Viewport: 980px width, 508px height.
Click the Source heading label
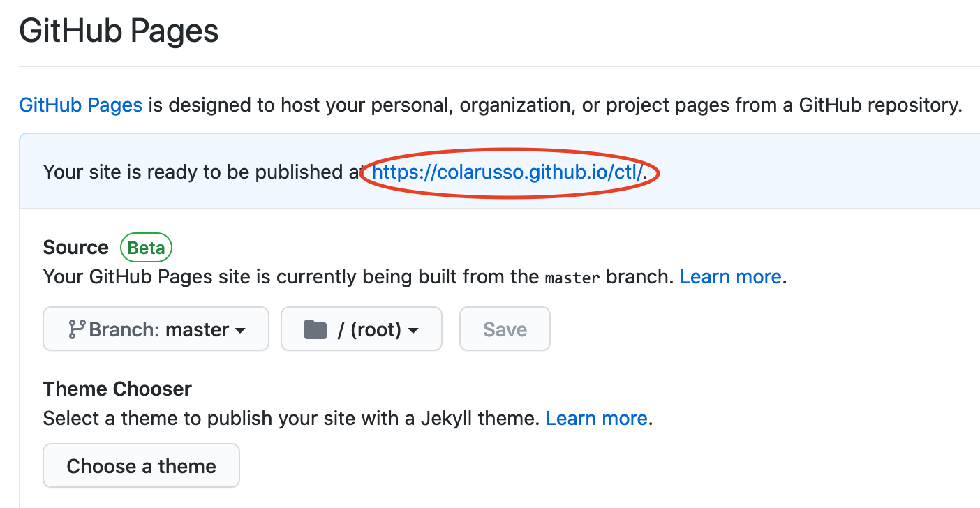click(x=76, y=248)
